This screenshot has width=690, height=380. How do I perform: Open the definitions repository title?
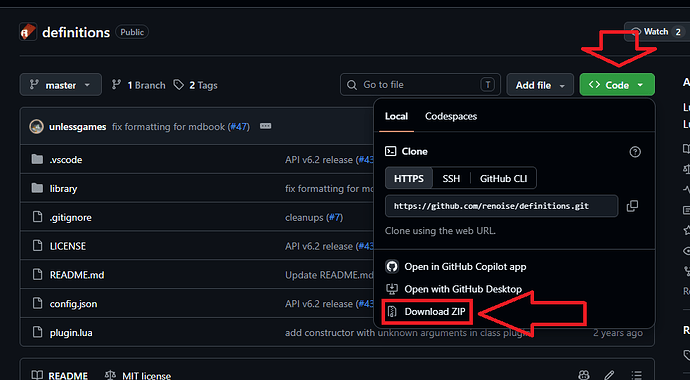[76, 33]
